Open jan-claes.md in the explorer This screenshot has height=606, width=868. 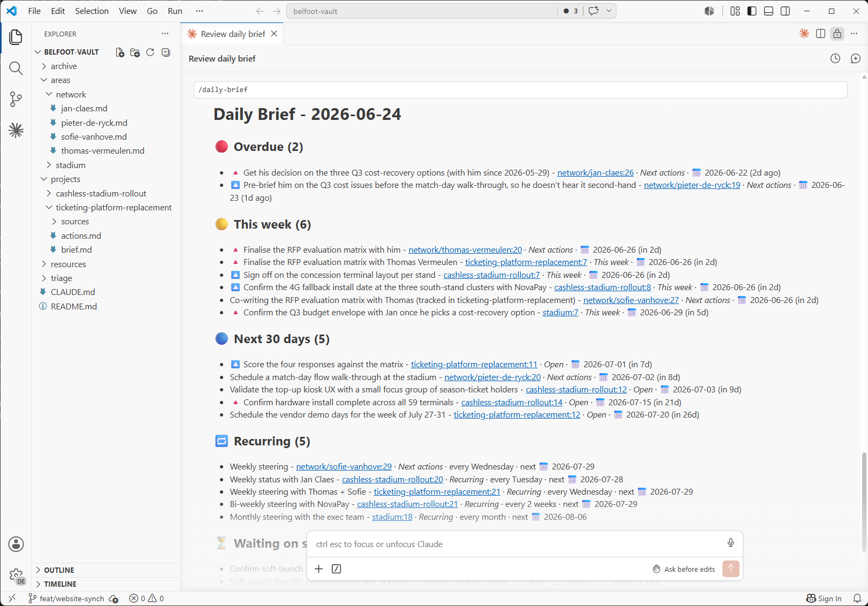pos(84,108)
